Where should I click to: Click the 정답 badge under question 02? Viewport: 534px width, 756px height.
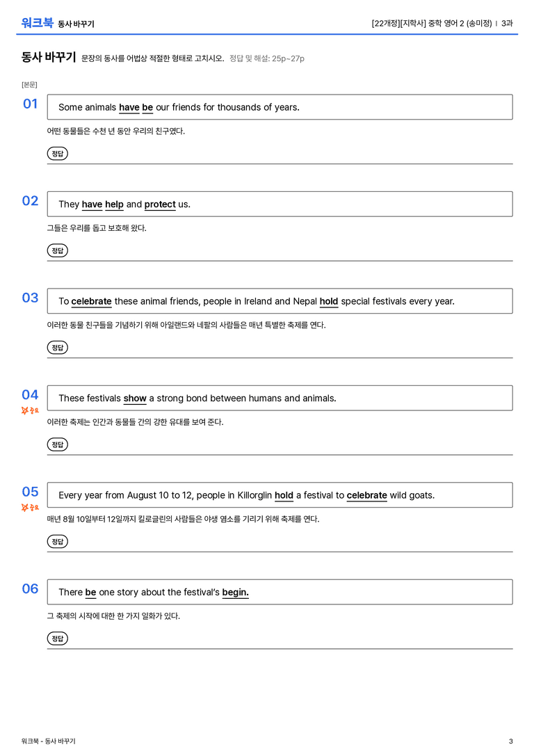(x=57, y=250)
